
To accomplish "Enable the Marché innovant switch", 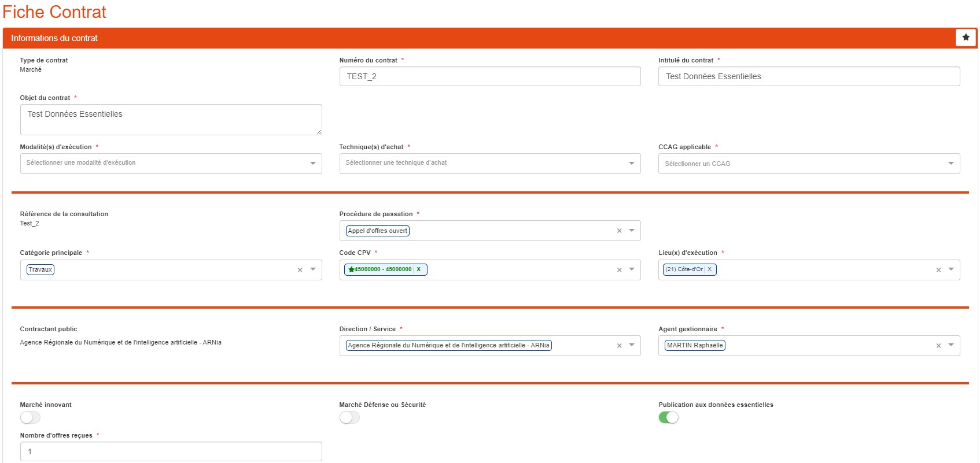I will click(x=30, y=417).
